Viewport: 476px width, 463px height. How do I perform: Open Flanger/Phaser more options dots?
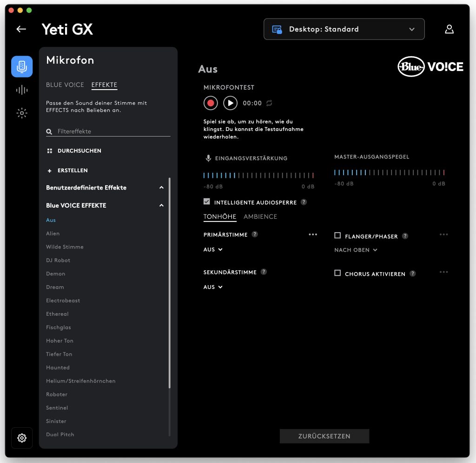[444, 235]
